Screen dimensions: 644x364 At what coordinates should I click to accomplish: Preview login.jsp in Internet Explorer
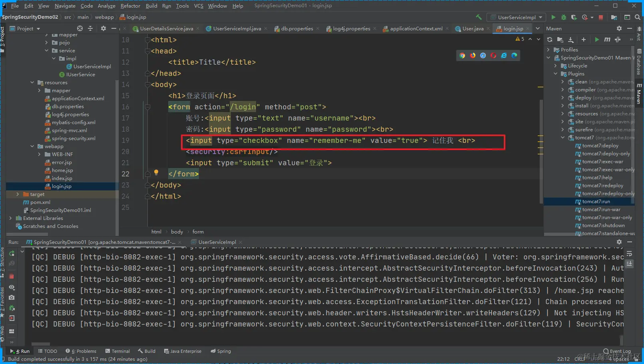click(x=504, y=55)
